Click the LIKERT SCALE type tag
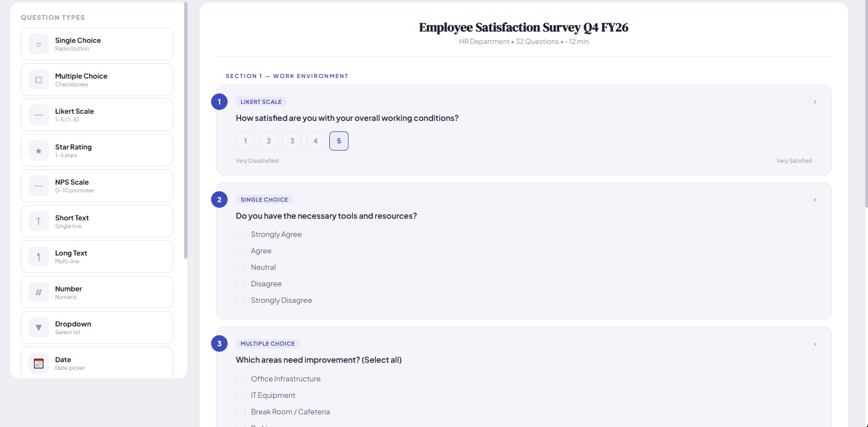The height and width of the screenshot is (427, 868). [x=261, y=102]
